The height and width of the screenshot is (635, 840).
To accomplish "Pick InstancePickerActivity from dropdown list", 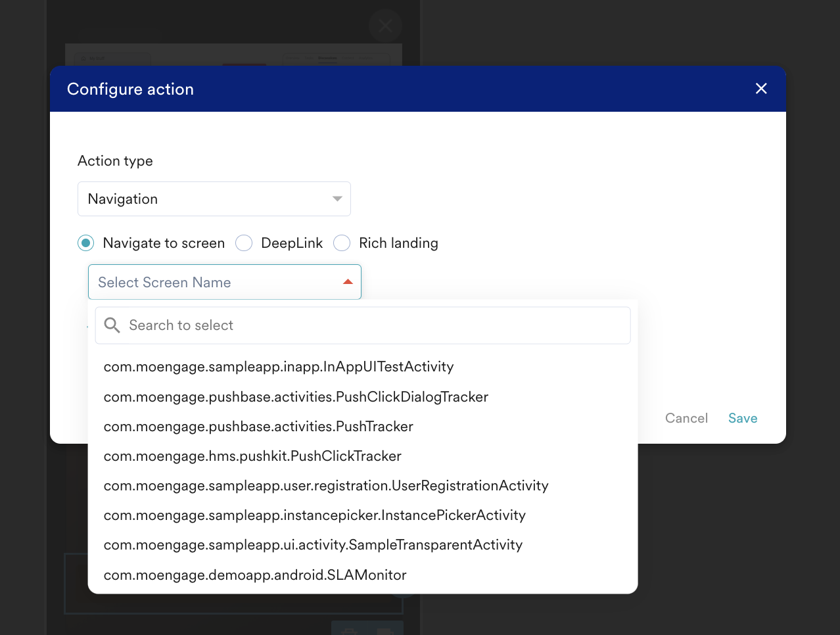I will [363, 515].
